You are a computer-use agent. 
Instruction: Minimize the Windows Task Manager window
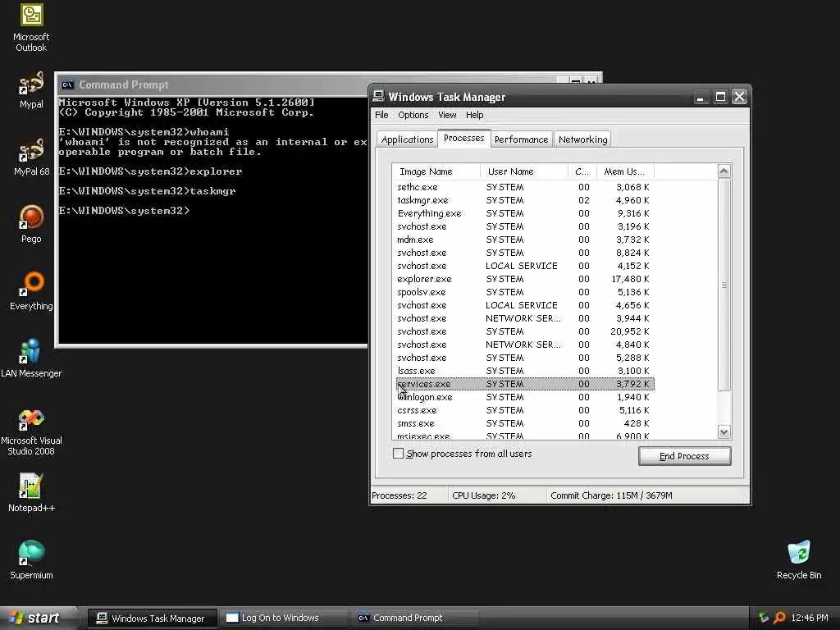click(x=701, y=97)
